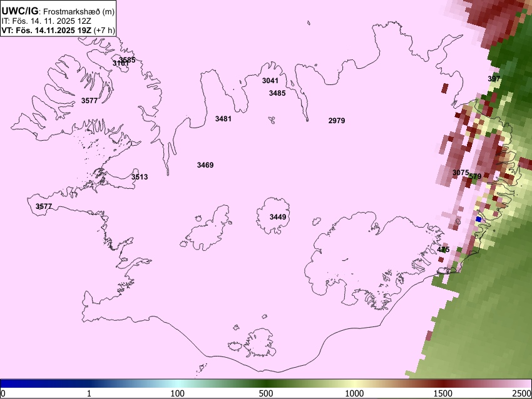
Task: Click the 3481 value label
Action: tap(223, 119)
